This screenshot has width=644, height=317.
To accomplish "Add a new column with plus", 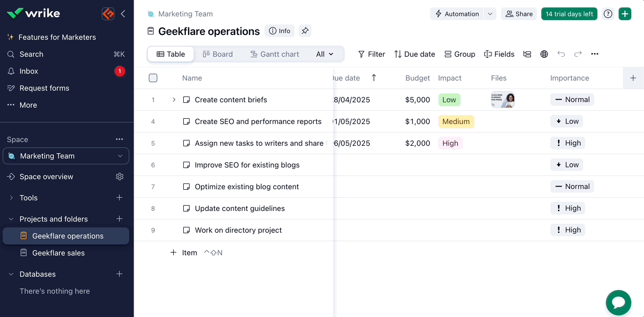I will (x=633, y=78).
